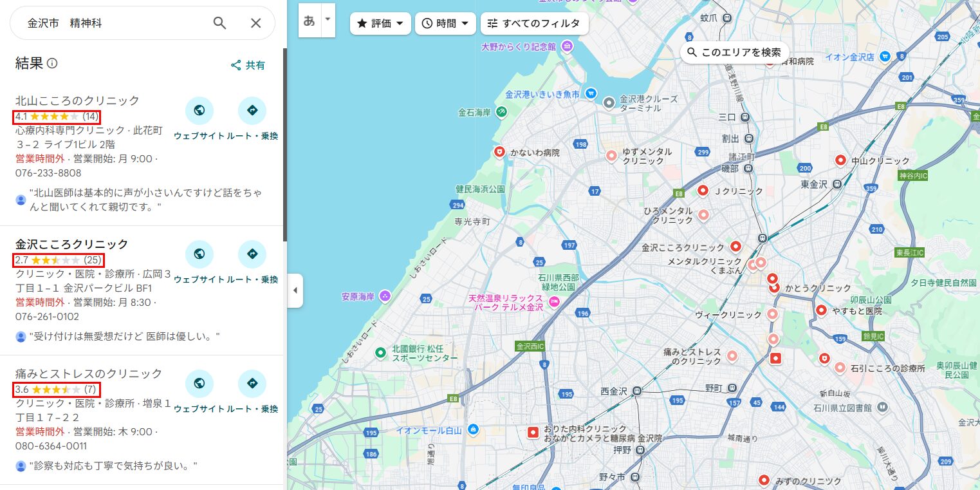Viewport: 980px width, 490px height.
Task: Select the 金沢こころクリニック result title
Action: click(x=72, y=244)
